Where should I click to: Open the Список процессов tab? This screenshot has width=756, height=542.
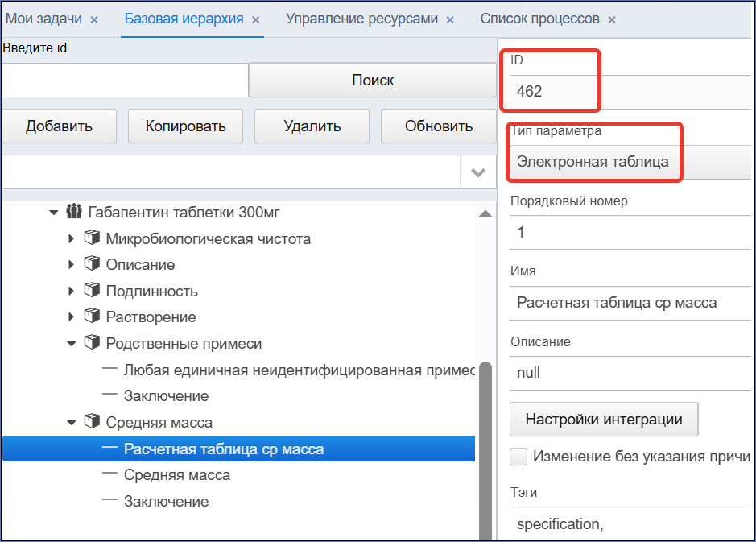(x=539, y=19)
